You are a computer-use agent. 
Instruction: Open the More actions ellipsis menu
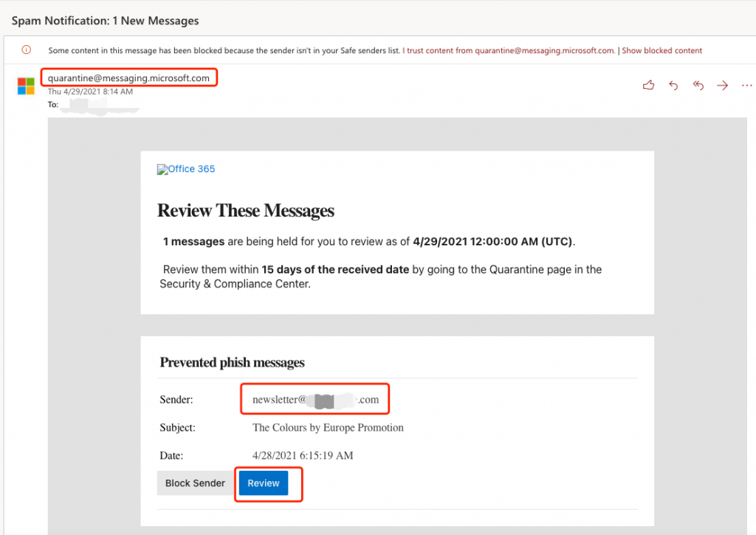click(746, 86)
